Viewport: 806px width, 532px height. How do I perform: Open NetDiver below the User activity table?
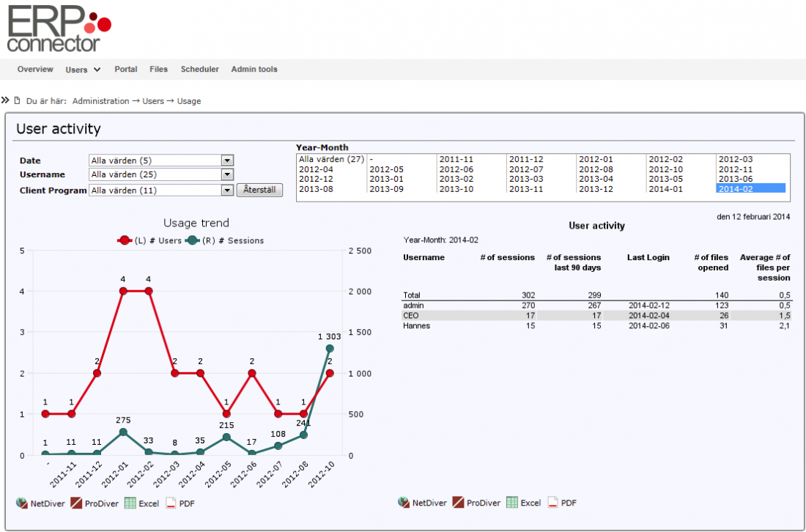click(x=404, y=503)
